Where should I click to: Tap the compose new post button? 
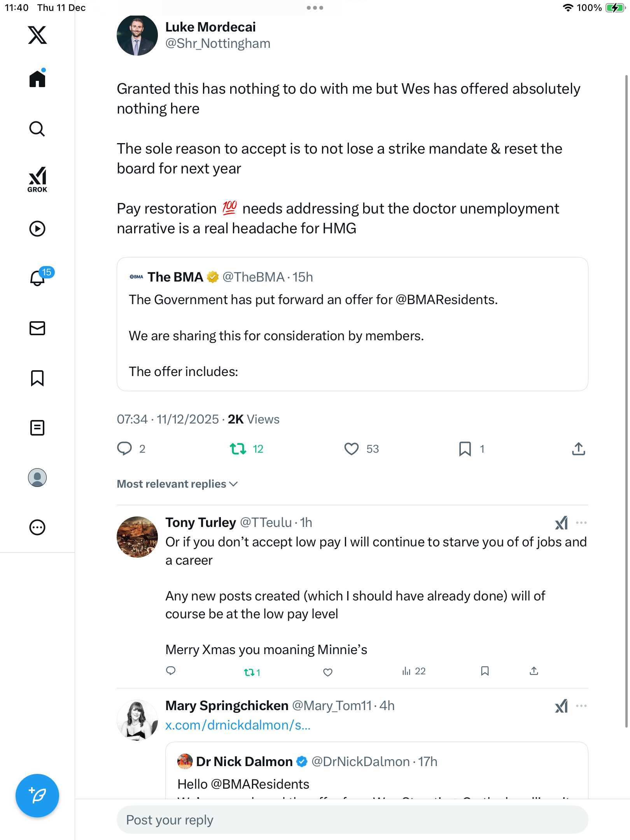point(37,796)
